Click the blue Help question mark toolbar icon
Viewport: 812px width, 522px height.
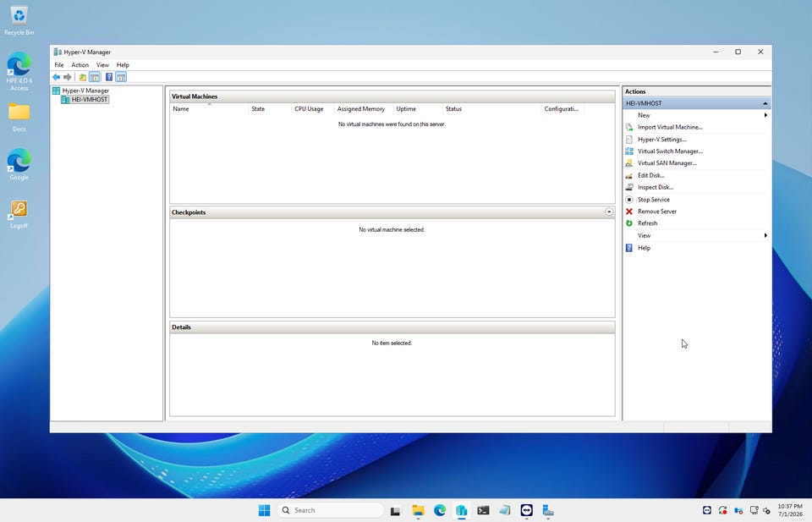pos(109,77)
